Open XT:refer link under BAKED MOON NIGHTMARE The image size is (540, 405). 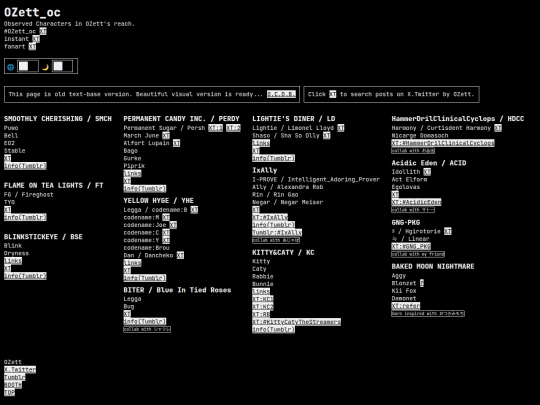click(406, 306)
